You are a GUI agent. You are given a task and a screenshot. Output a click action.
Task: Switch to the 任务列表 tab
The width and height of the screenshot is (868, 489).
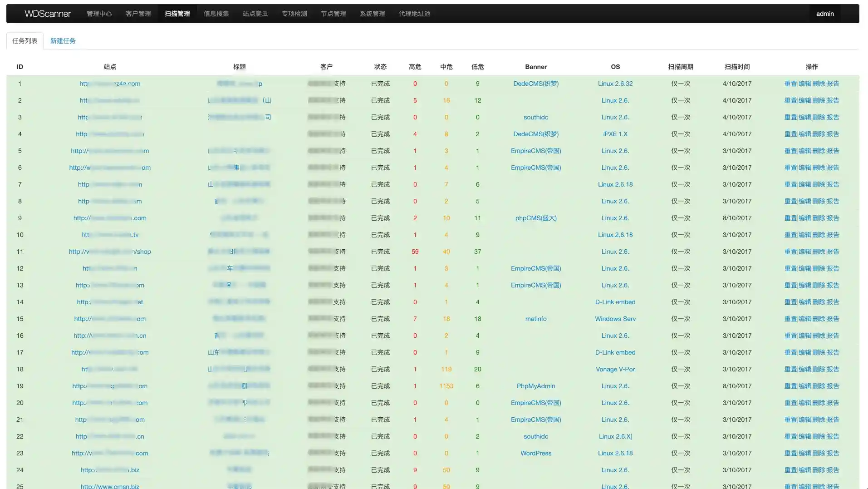[25, 41]
